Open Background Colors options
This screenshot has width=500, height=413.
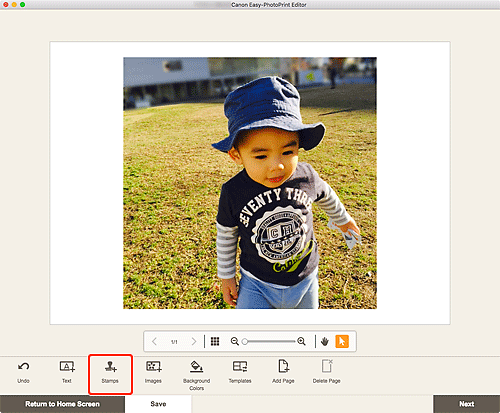(196, 367)
